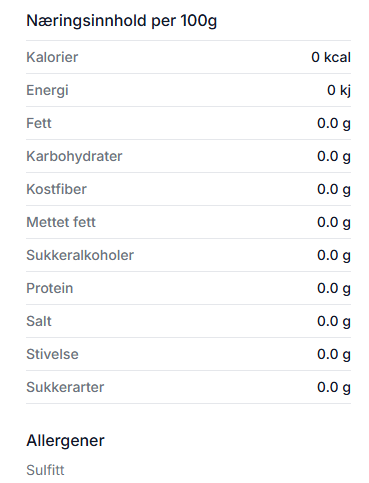
Task: Click the Karbohydrater 0.0 g value
Action: click(x=334, y=157)
